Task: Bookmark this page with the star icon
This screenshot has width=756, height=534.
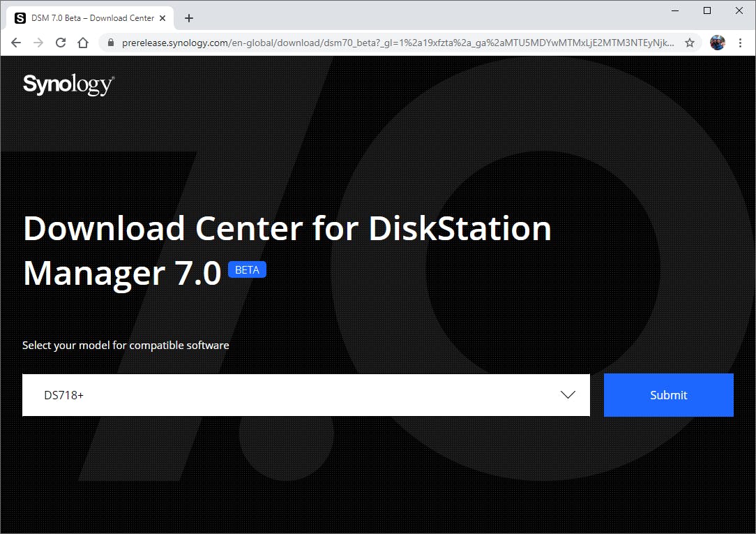Action: [x=690, y=43]
